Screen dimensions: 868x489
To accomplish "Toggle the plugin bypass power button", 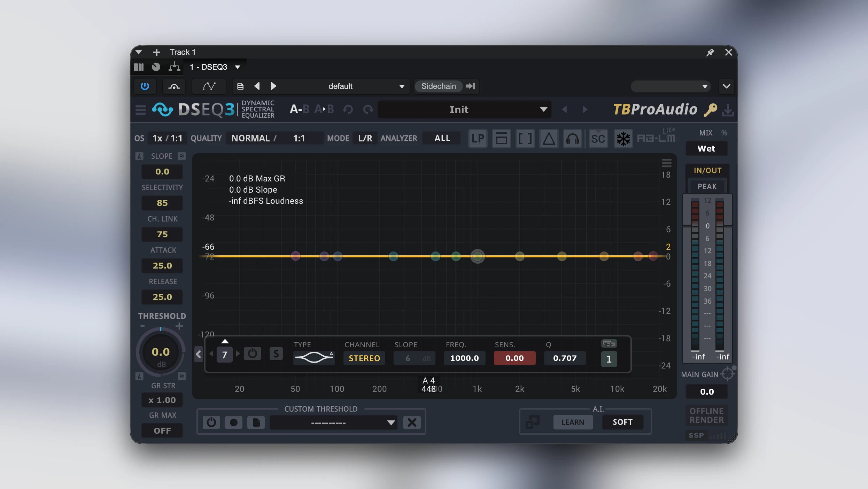I will (x=145, y=86).
